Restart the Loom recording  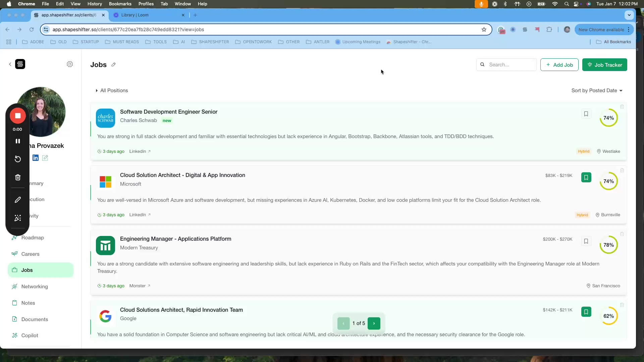(x=17, y=159)
